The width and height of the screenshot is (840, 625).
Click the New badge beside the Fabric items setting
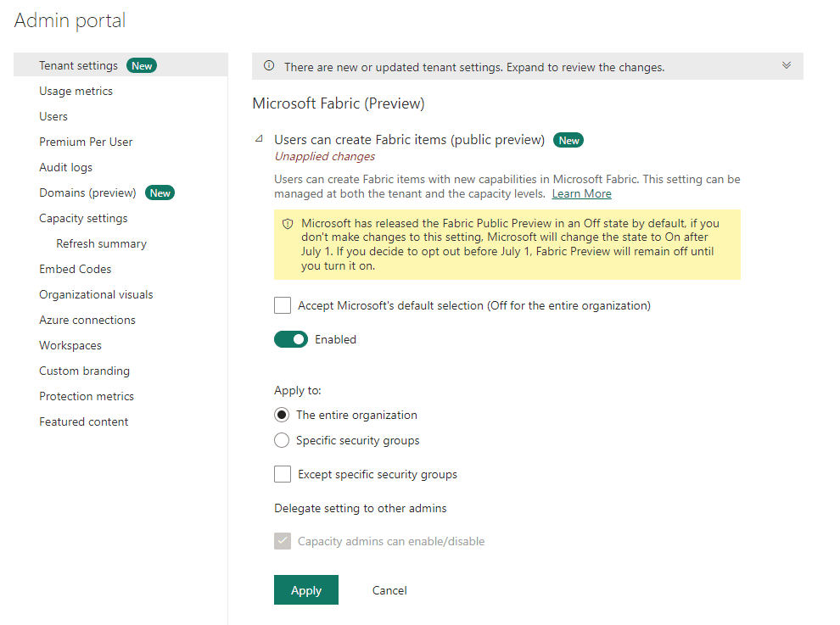click(568, 140)
